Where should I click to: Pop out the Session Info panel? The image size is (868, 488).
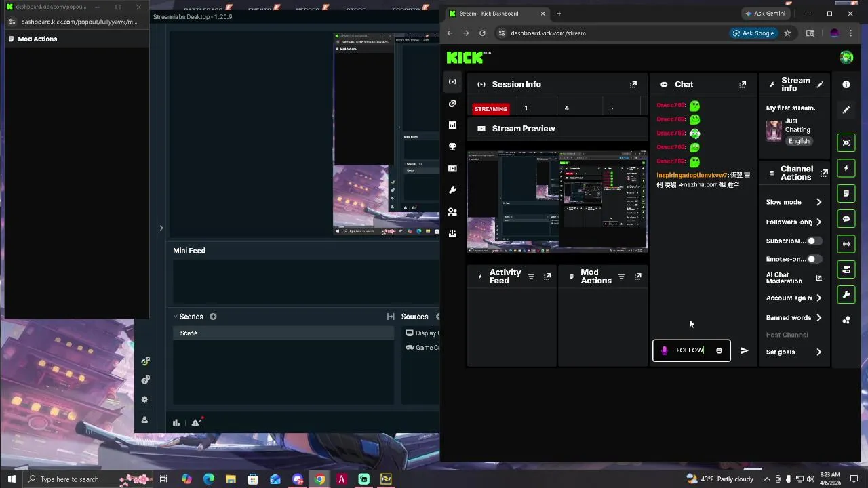[x=633, y=85]
